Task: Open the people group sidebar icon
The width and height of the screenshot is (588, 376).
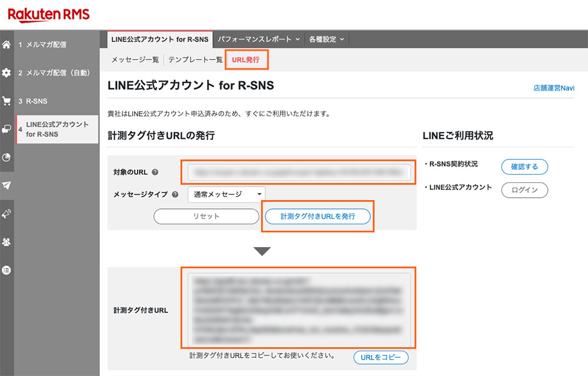Action: [x=6, y=242]
